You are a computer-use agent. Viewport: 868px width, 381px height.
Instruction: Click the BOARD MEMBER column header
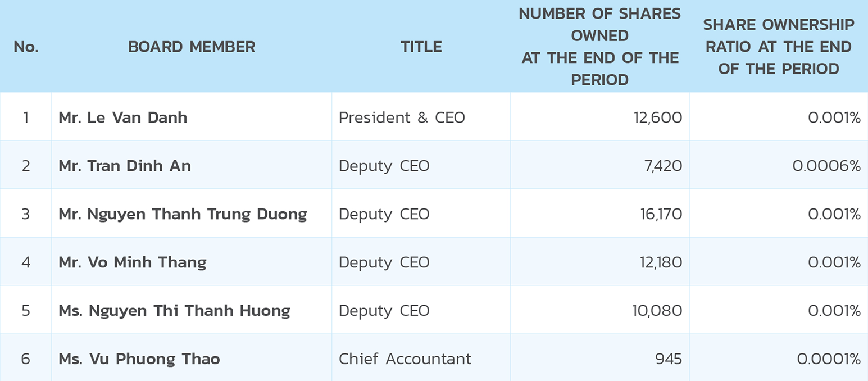point(192,47)
